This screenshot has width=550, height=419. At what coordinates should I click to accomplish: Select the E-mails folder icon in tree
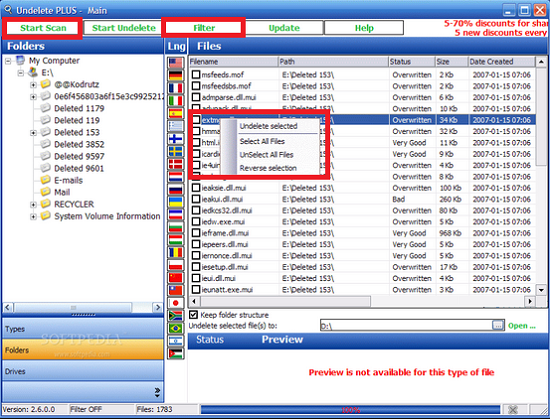coord(45,180)
